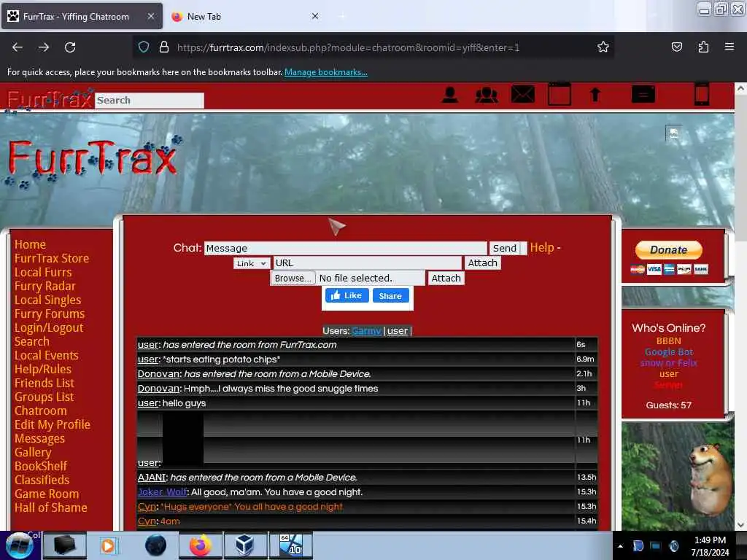This screenshot has width=747, height=560.
Task: Click the page vertical scrollbar up arrow
Action: [740, 88]
